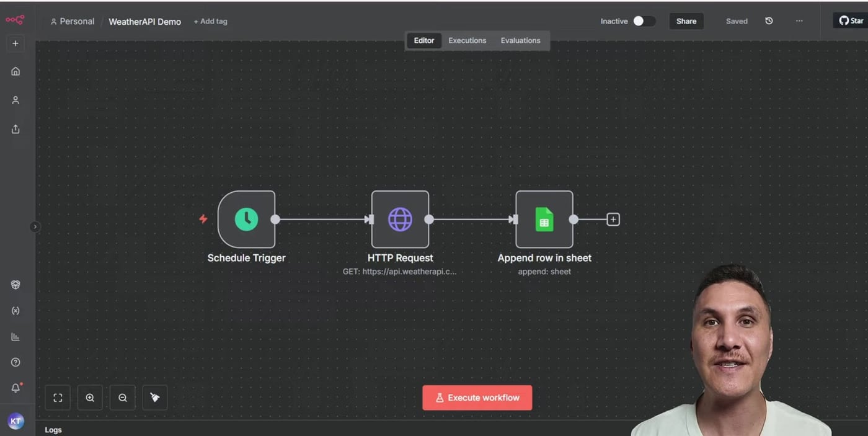
Task: Click the Saved status text
Action: click(737, 21)
